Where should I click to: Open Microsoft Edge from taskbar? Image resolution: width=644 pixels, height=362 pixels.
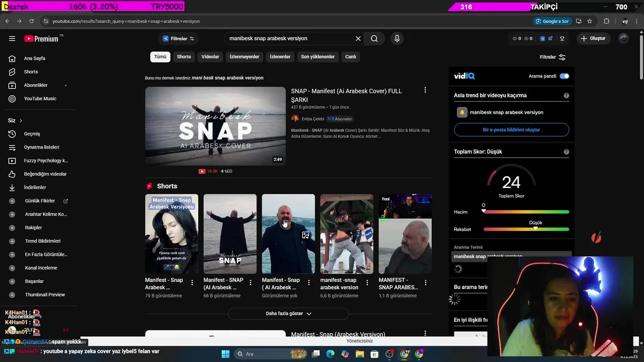tap(330, 354)
